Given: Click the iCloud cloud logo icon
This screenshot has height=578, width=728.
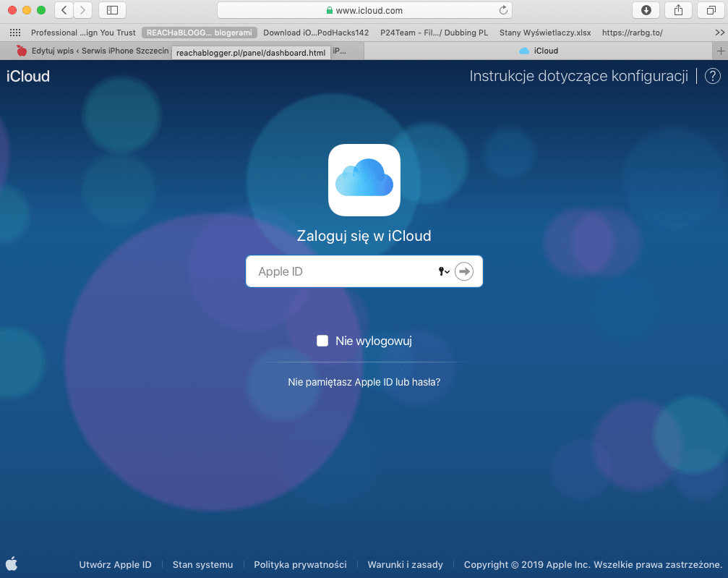Looking at the screenshot, I should [x=364, y=180].
